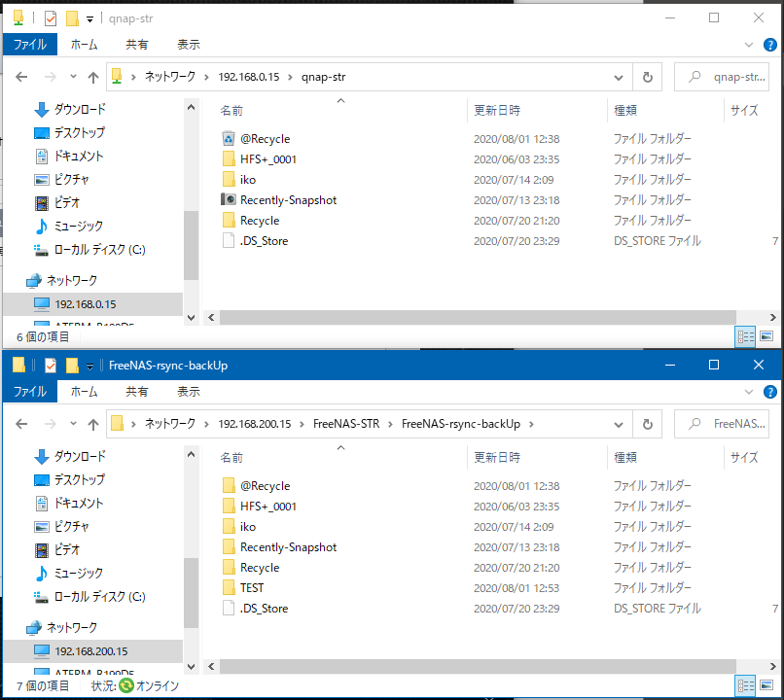Screen dimensions: 784x700
Task: Open recent locations dropdown in qnap-str window
Action: click(x=74, y=77)
